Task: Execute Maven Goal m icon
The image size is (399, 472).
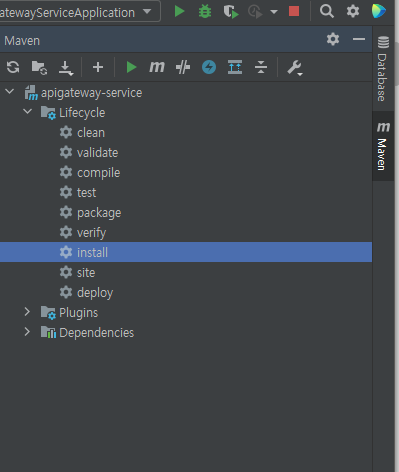Action: [157, 67]
